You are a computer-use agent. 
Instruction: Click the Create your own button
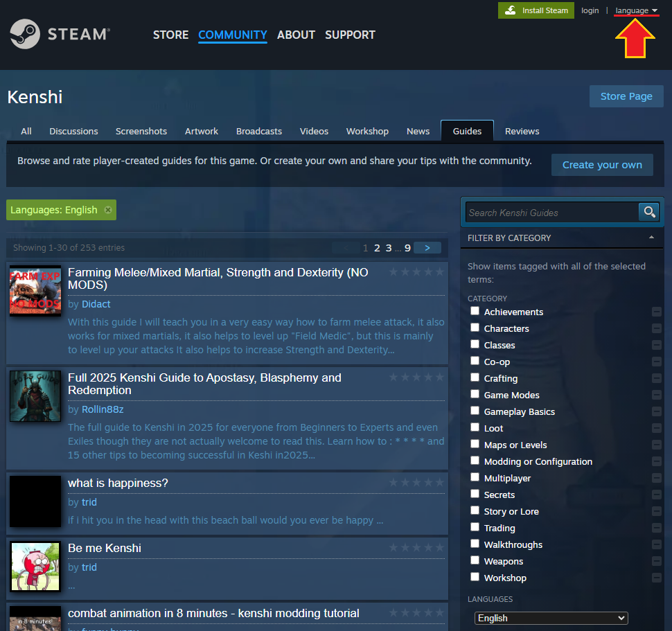(x=602, y=165)
